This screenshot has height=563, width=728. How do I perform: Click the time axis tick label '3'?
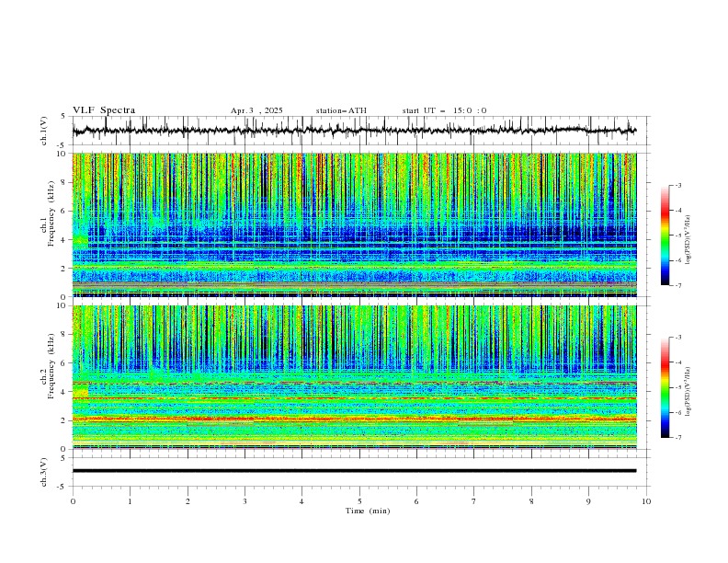[245, 501]
